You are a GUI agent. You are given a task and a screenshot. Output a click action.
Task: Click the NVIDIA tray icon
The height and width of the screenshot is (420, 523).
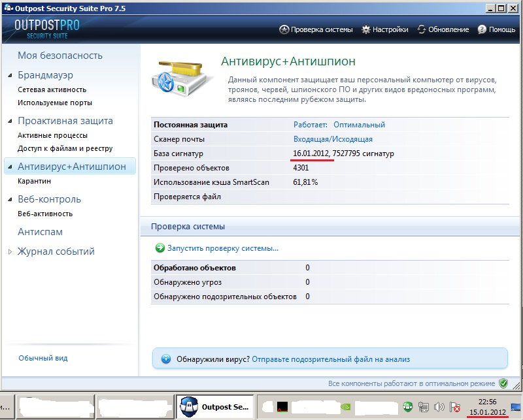[x=346, y=407]
